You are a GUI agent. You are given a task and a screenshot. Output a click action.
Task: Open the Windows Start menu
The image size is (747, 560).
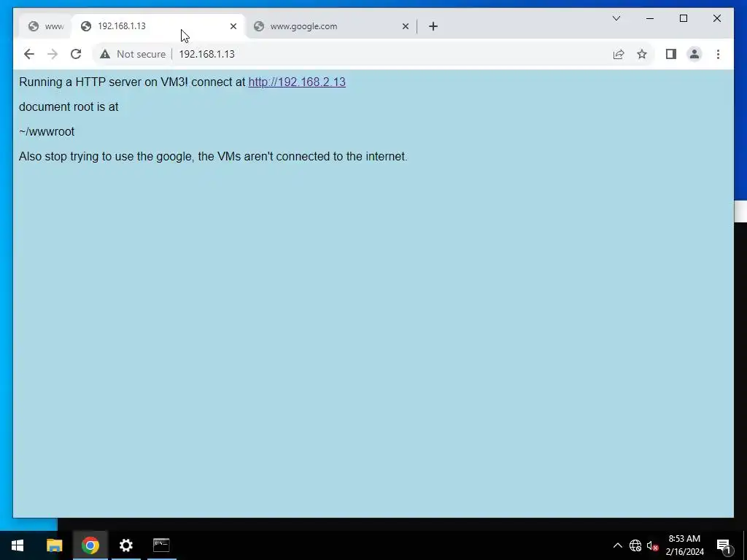coord(18,545)
